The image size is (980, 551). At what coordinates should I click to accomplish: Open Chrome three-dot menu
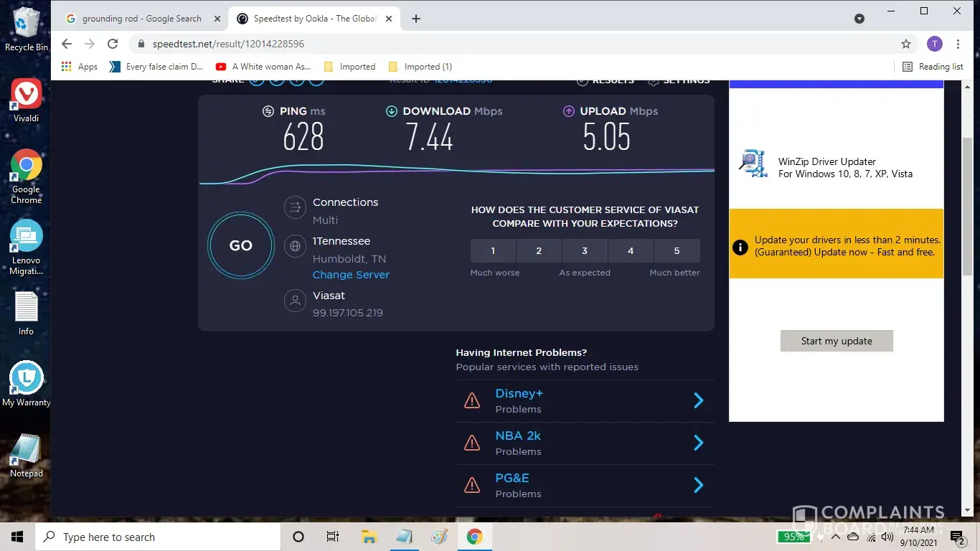(x=958, y=44)
